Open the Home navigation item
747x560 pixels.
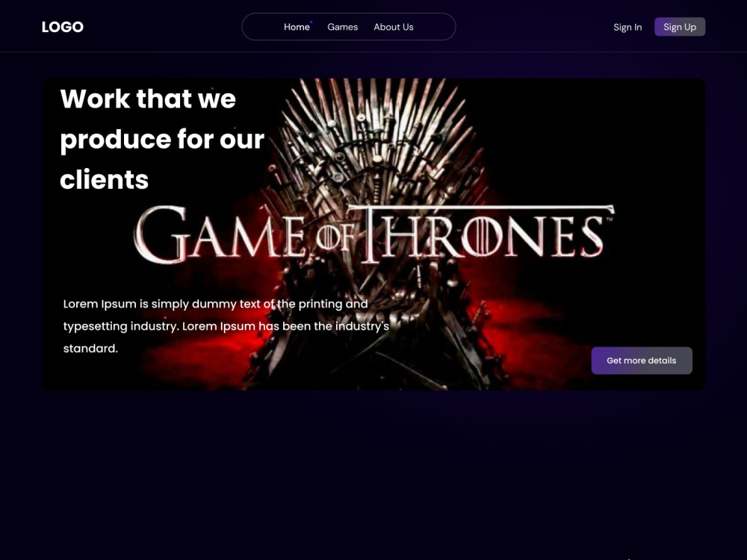pos(297,27)
